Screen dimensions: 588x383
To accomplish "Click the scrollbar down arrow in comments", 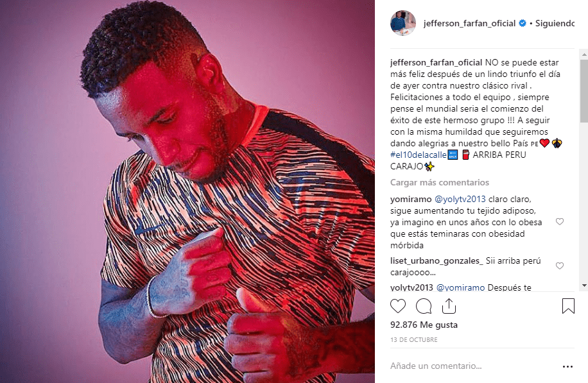I will coord(584,285).
